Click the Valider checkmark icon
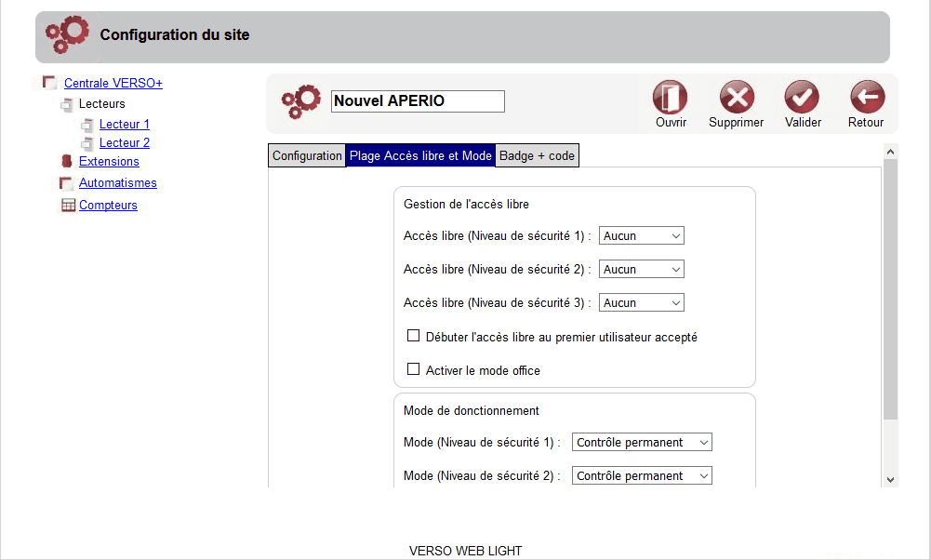 802,97
